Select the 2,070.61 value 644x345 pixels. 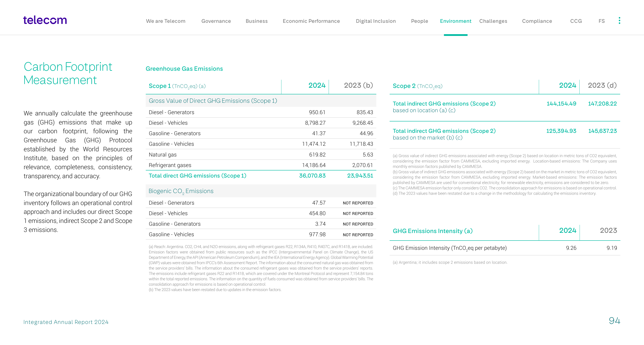(x=363, y=165)
